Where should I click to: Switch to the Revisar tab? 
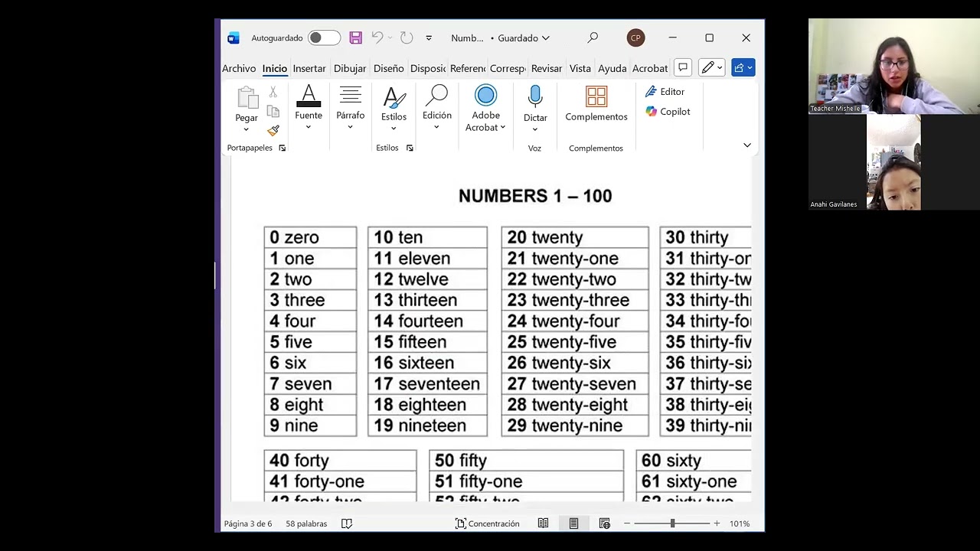547,68
